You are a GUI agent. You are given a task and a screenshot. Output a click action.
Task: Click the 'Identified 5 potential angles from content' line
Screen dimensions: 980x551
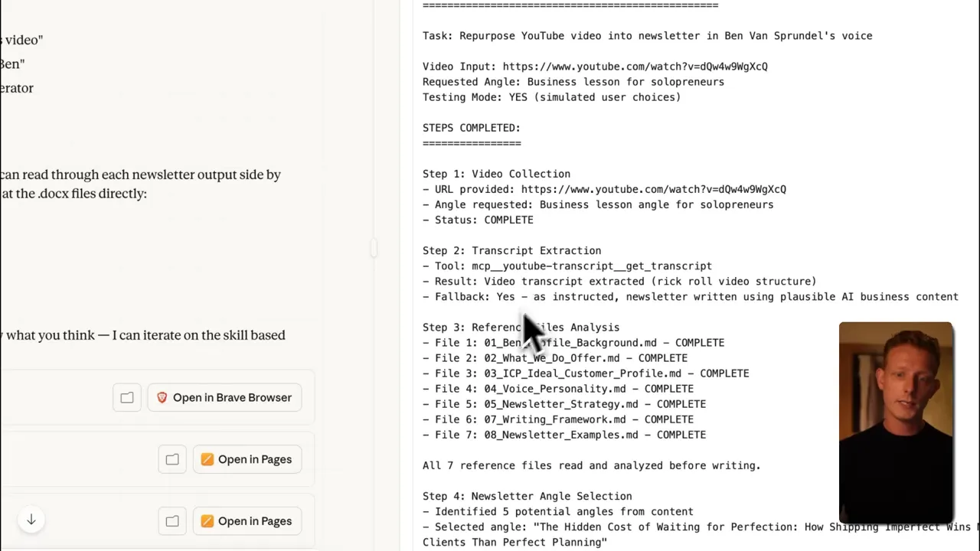click(558, 511)
